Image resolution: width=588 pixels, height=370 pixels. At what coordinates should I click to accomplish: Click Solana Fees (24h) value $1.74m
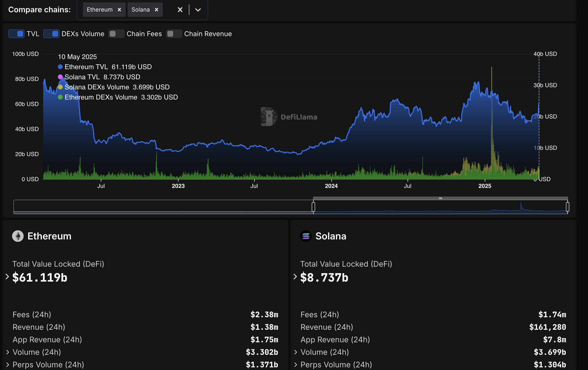pyautogui.click(x=552, y=315)
